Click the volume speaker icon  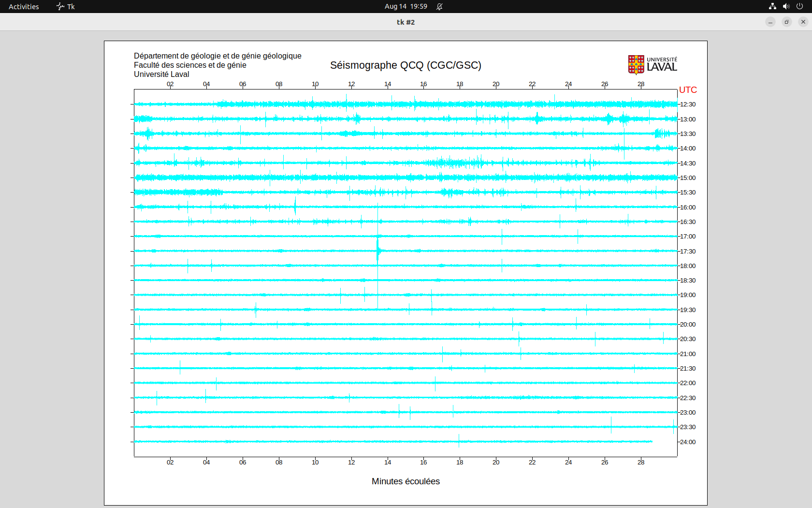pyautogui.click(x=786, y=6)
